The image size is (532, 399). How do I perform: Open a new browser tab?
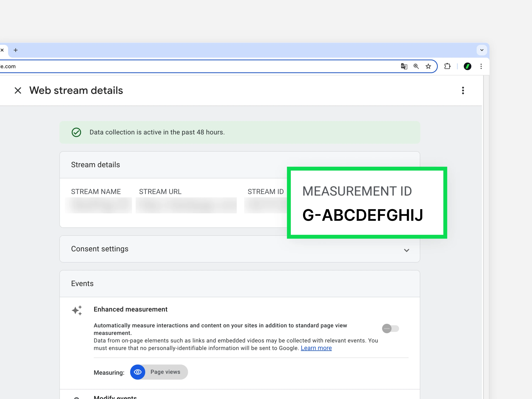coord(16,50)
